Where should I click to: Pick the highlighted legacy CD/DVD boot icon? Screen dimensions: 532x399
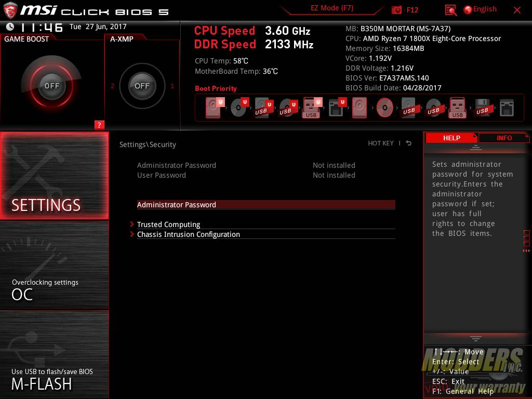pos(385,108)
